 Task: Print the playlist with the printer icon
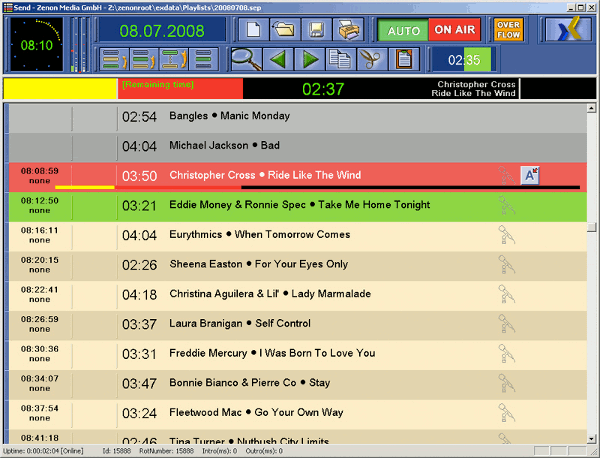pyautogui.click(x=347, y=30)
